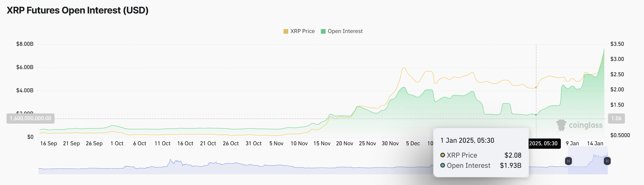Image resolution: width=644 pixels, height=185 pixels.
Task: Click the $6.00B left axis label
Action: 25,67
